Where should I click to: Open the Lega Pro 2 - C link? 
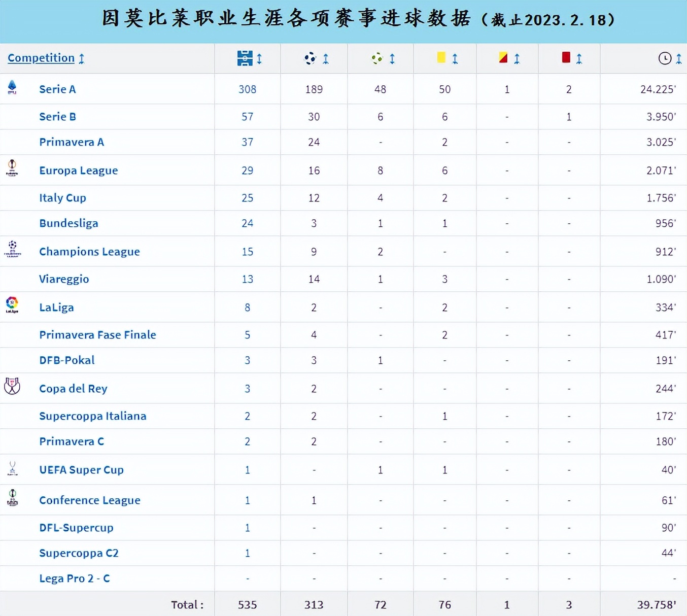point(75,578)
